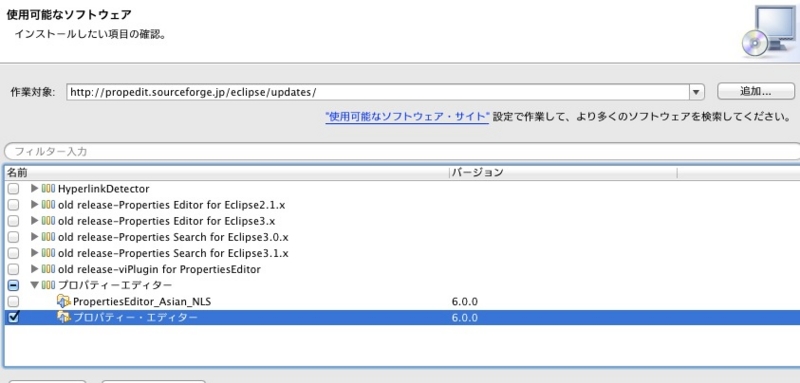Select the HyperlinkDetector row text
This screenshot has width=800, height=383.
click(x=104, y=189)
